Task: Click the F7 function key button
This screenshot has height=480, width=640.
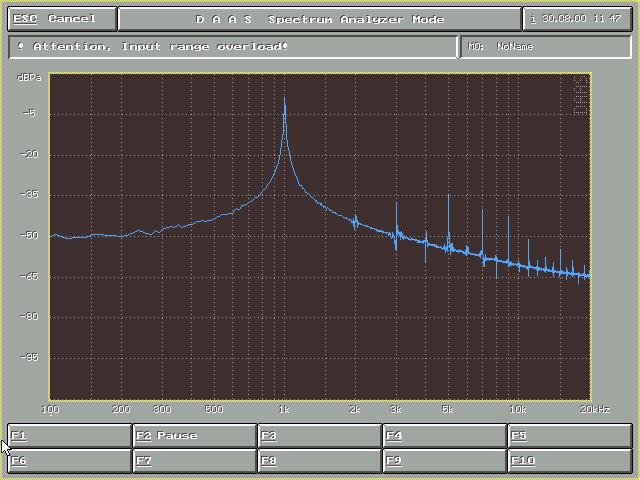Action: (194, 461)
